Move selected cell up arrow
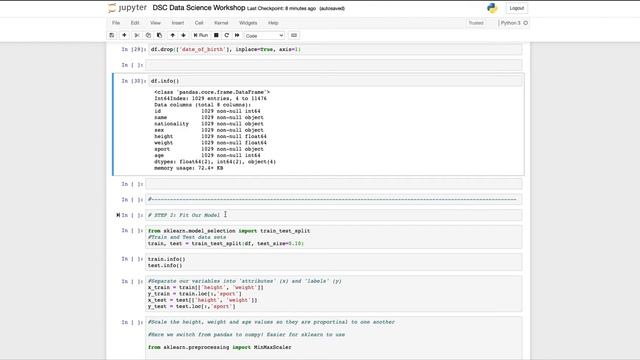640x360 pixels. [173, 36]
